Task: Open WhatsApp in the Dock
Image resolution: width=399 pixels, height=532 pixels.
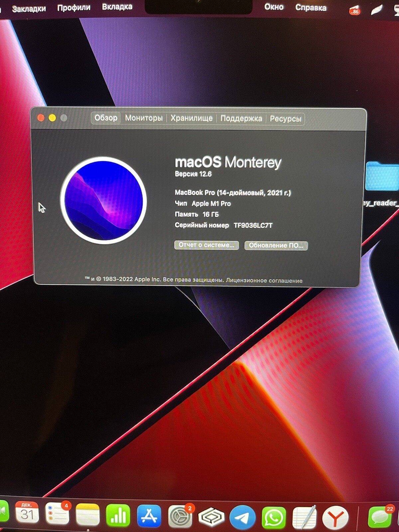Action: click(274, 518)
